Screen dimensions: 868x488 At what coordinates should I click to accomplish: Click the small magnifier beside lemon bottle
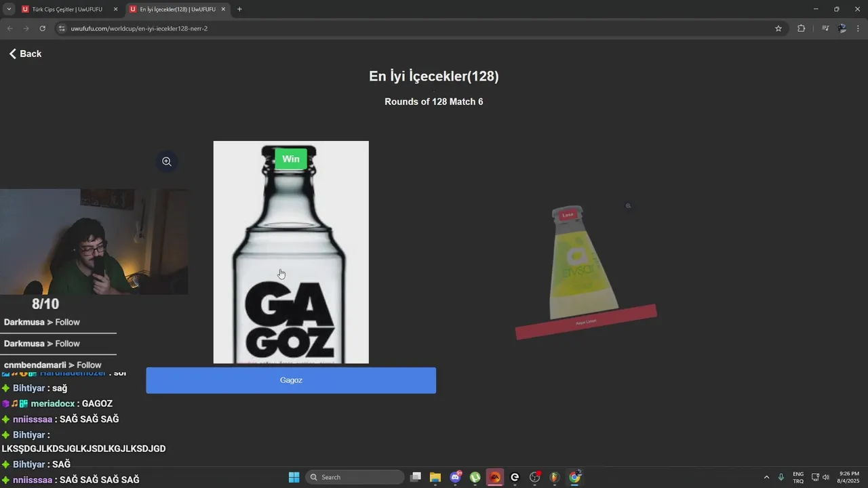point(628,205)
